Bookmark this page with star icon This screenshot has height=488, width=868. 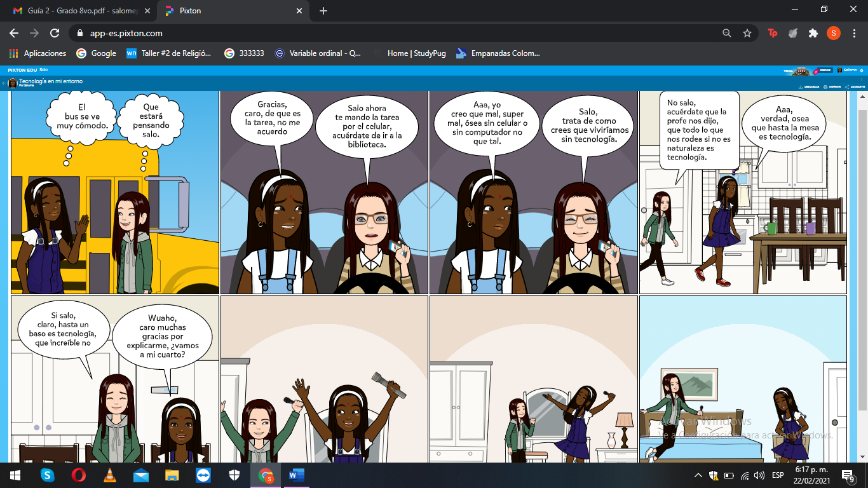click(747, 33)
